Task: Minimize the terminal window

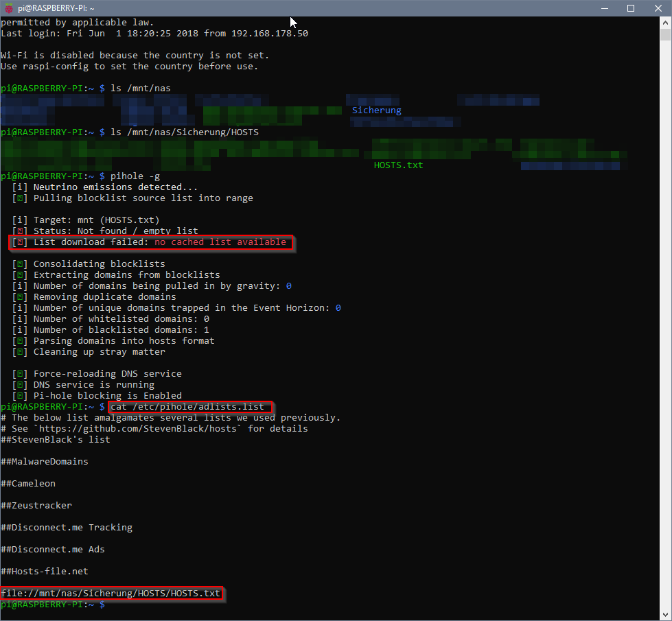Action: point(598,8)
